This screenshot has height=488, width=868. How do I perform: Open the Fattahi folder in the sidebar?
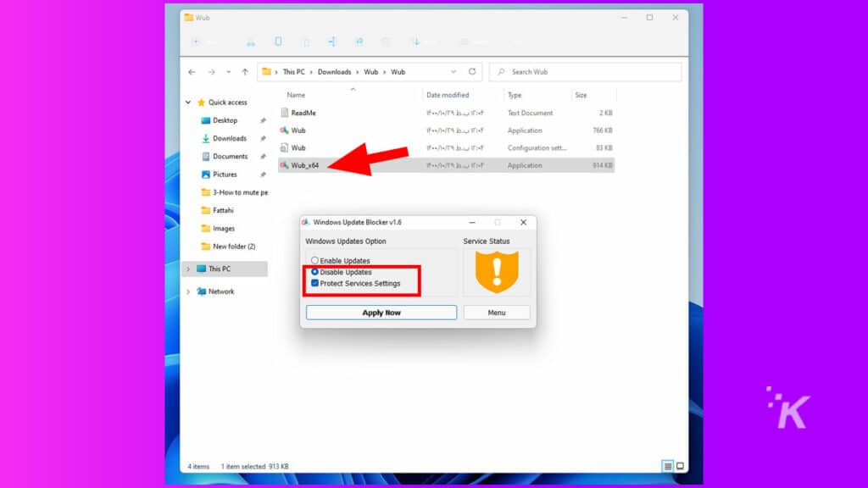coord(223,210)
